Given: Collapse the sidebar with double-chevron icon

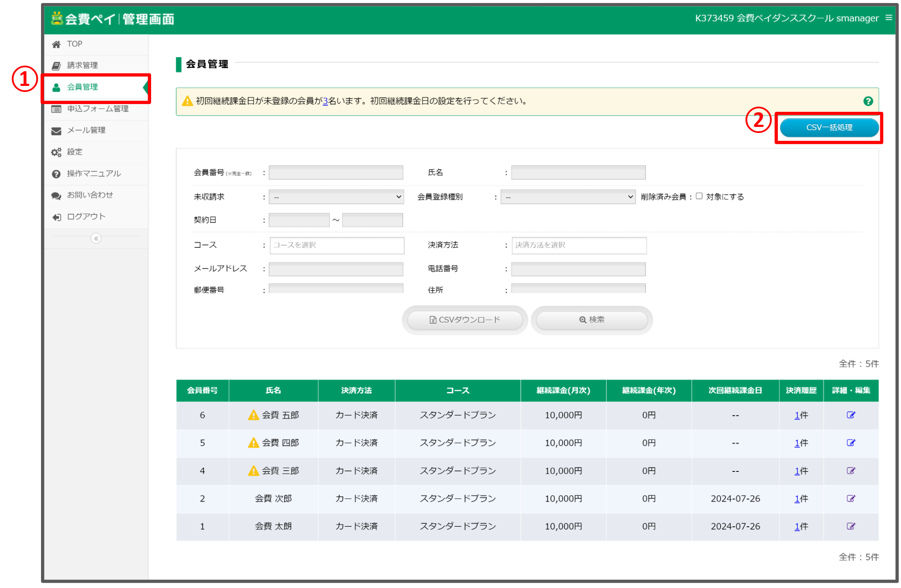Looking at the screenshot, I should pos(96,238).
